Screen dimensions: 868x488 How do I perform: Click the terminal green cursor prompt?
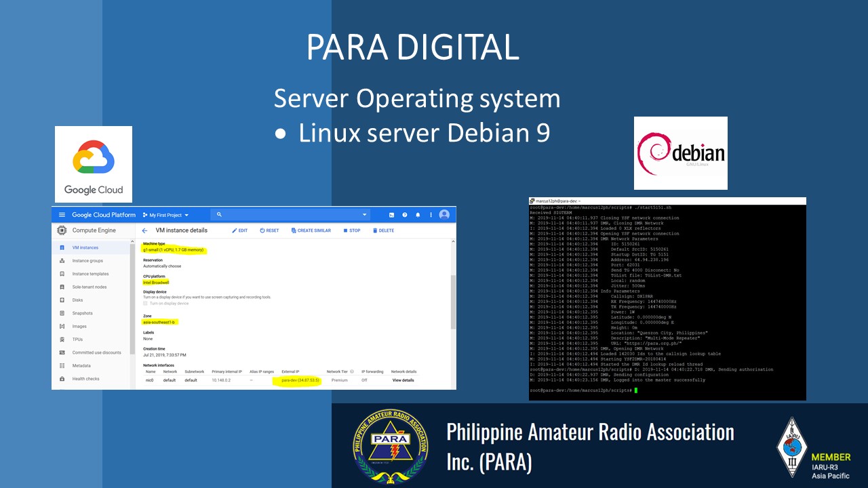click(x=635, y=390)
